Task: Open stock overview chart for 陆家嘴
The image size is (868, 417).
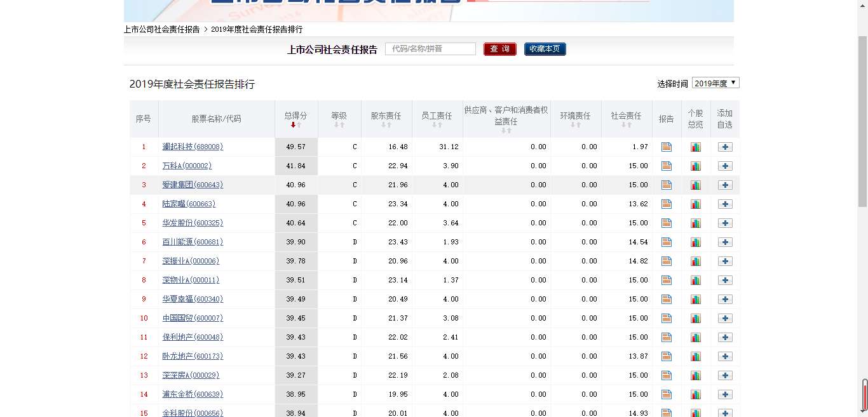Action: (696, 204)
